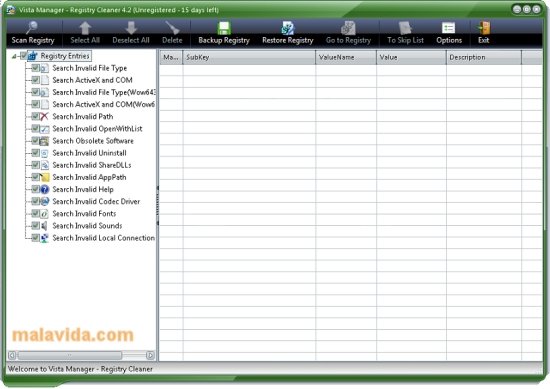Sort by the Description column header
550x389 pixels.
[x=484, y=57]
